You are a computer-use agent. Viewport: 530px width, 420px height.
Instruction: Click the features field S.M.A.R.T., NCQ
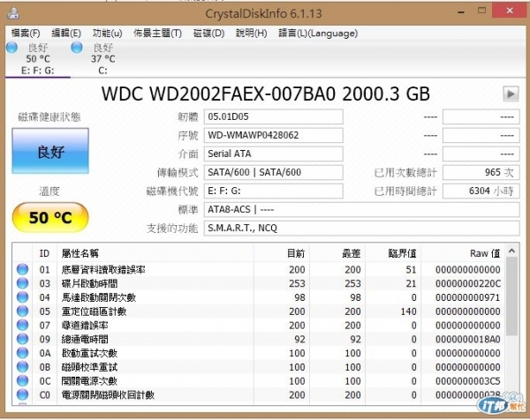(361, 229)
